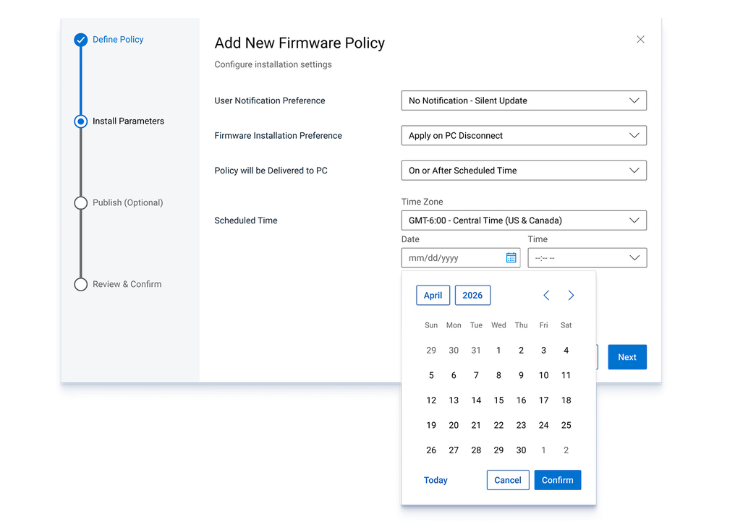The image size is (756, 532).
Task: Click the completed Define Policy step checkmark
Action: coord(80,40)
